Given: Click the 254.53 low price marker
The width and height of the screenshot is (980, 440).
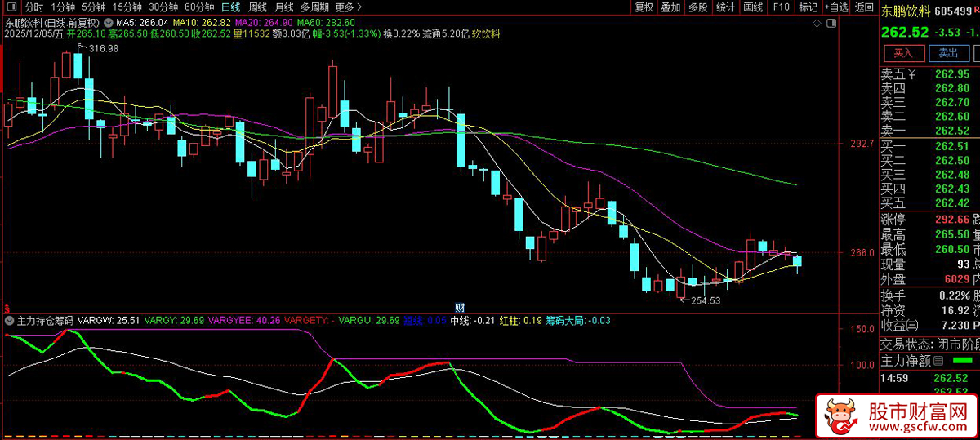Looking at the screenshot, I should [705, 300].
